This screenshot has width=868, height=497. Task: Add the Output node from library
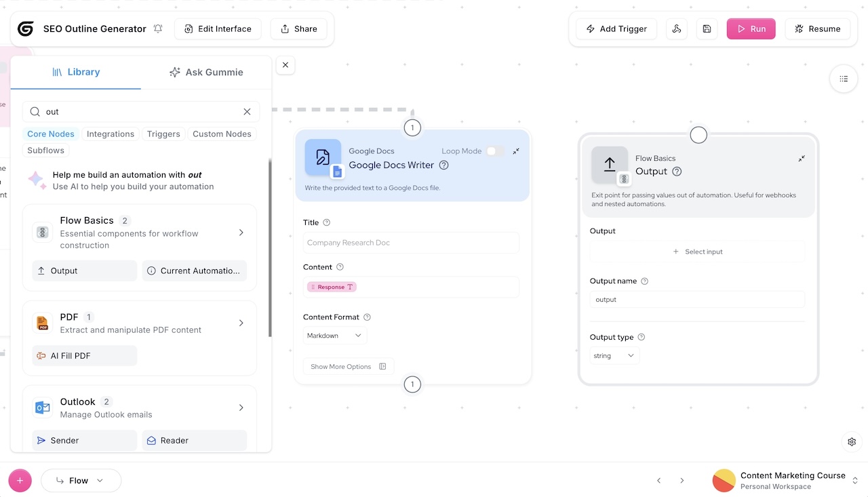85,271
